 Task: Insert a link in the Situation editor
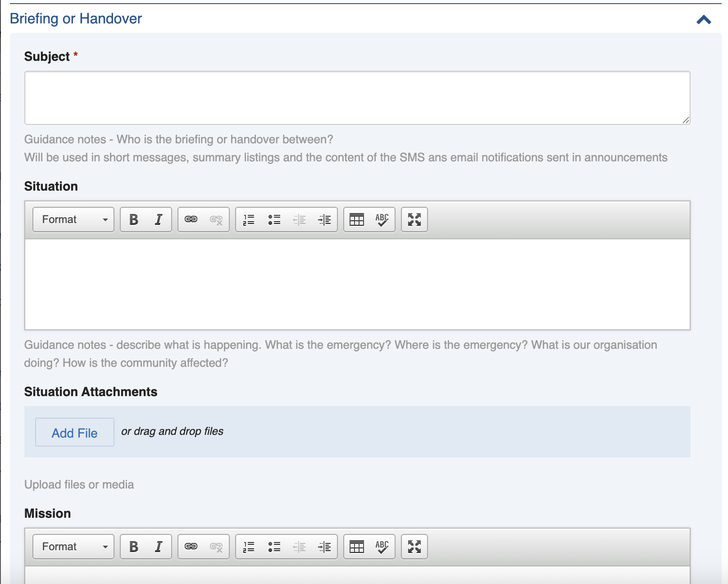tap(191, 219)
